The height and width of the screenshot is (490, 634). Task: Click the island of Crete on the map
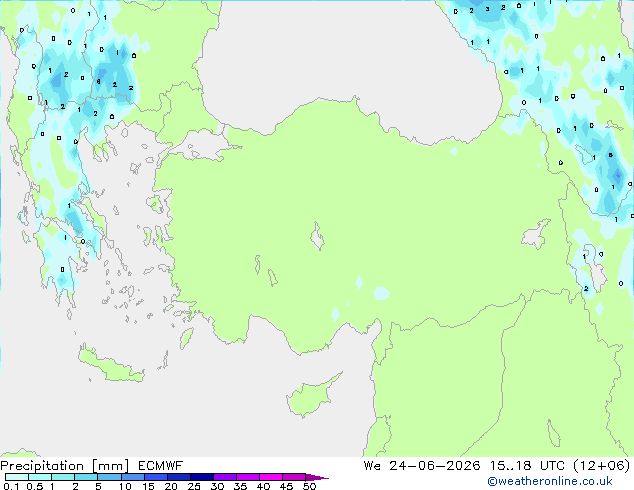coord(110,365)
